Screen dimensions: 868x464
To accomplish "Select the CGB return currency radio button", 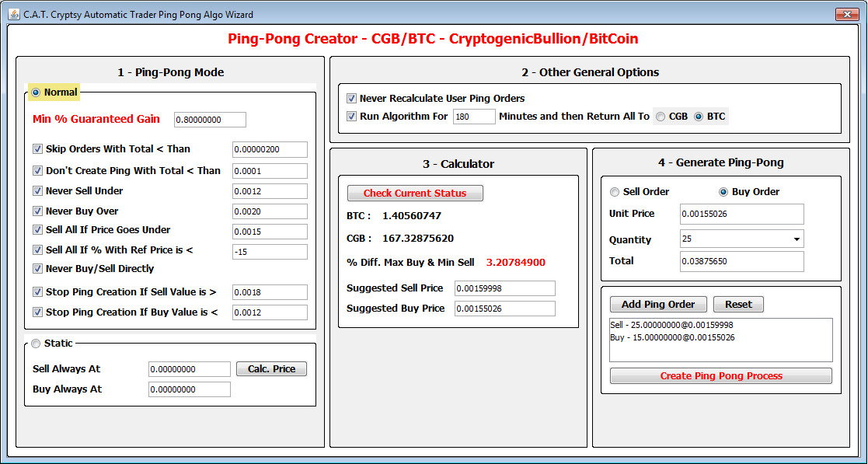I will (x=661, y=117).
